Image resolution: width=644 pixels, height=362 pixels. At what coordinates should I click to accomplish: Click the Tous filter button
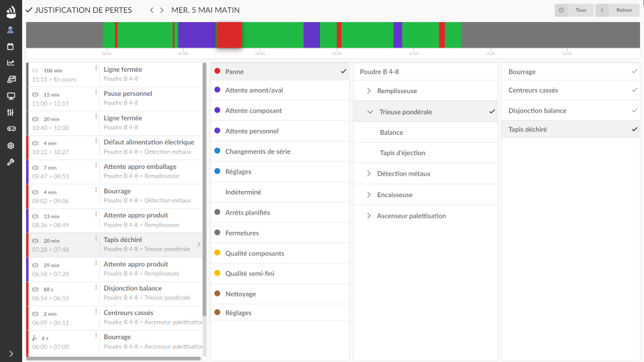pos(574,10)
